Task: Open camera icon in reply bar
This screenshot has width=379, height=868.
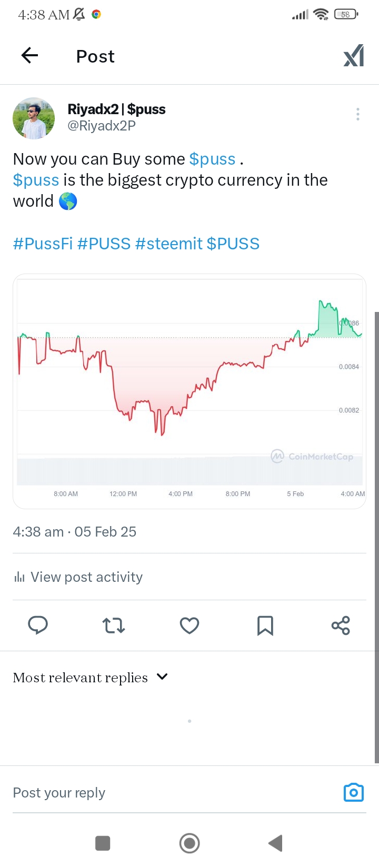Action: tap(353, 792)
